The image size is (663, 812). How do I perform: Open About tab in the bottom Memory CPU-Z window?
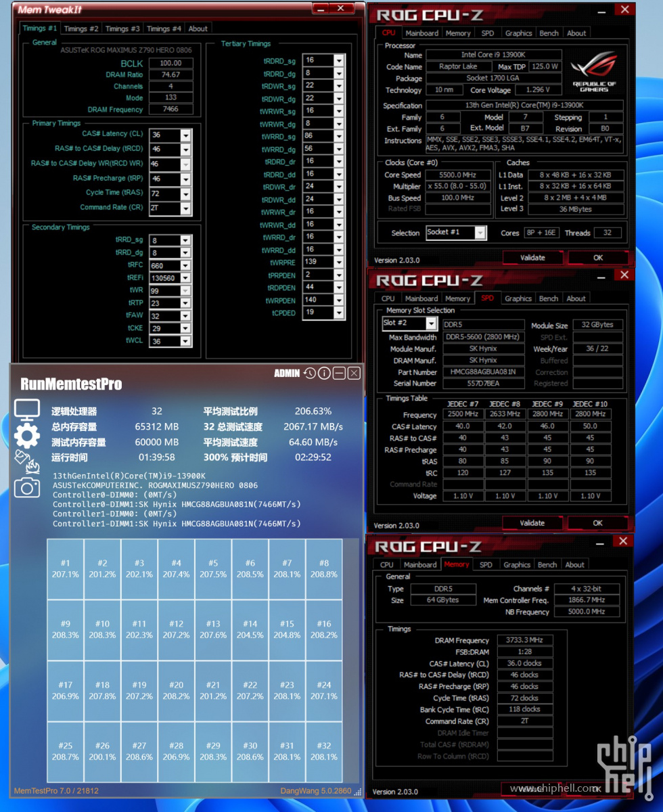point(574,564)
